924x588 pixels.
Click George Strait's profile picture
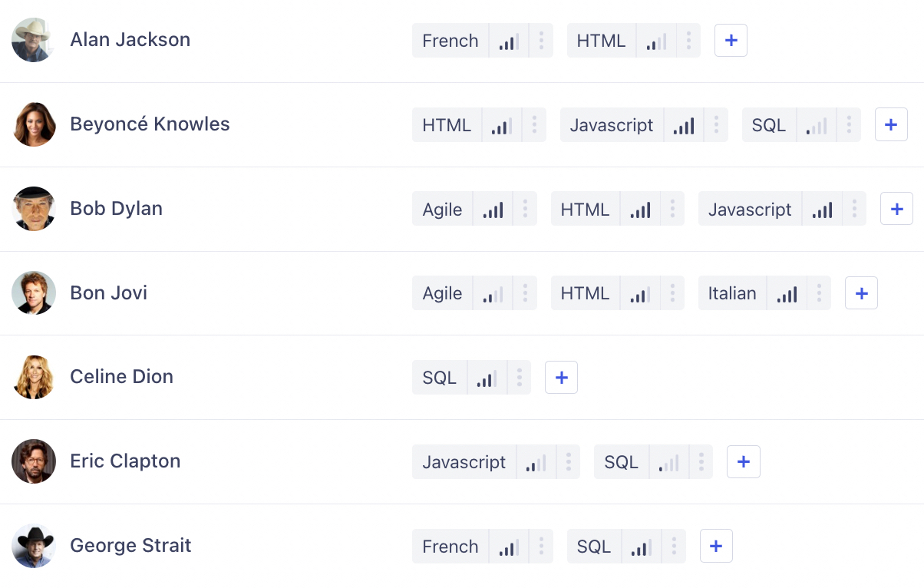34,546
